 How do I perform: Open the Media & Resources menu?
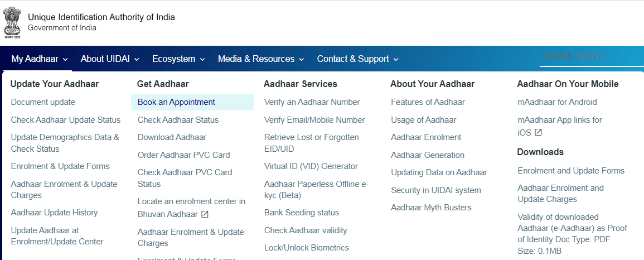pos(261,59)
